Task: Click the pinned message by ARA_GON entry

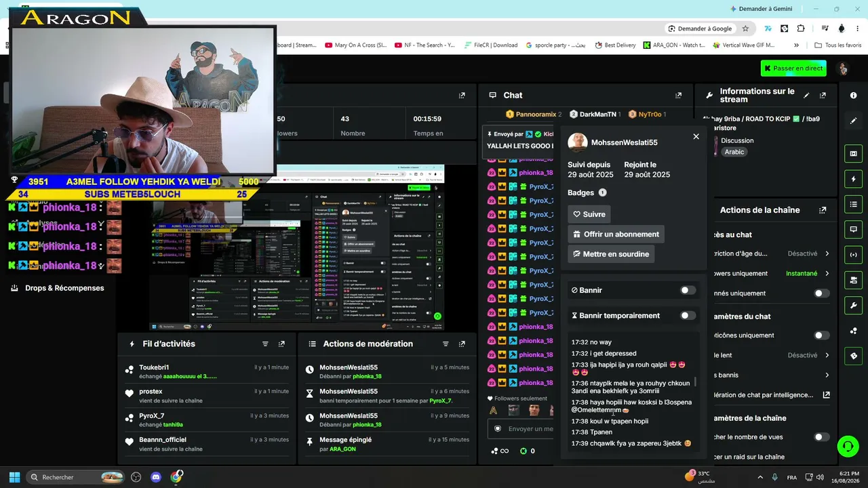Action: (386, 444)
